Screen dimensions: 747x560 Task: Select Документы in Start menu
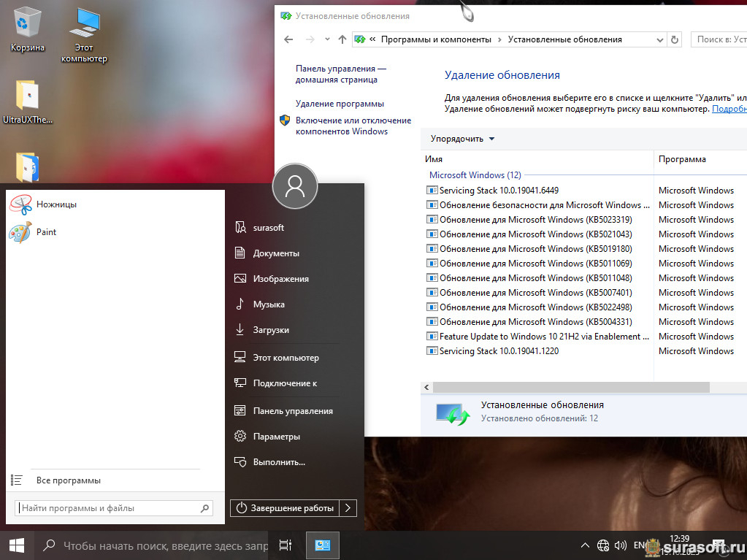[276, 253]
